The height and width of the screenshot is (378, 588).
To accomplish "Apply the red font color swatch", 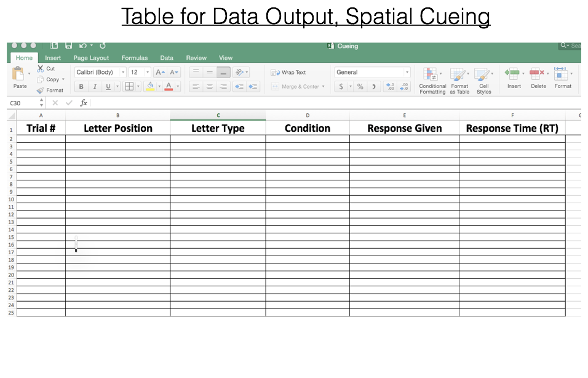I will pyautogui.click(x=169, y=87).
